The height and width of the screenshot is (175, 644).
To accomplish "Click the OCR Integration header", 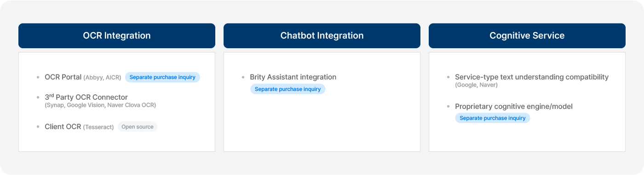I will [x=117, y=36].
